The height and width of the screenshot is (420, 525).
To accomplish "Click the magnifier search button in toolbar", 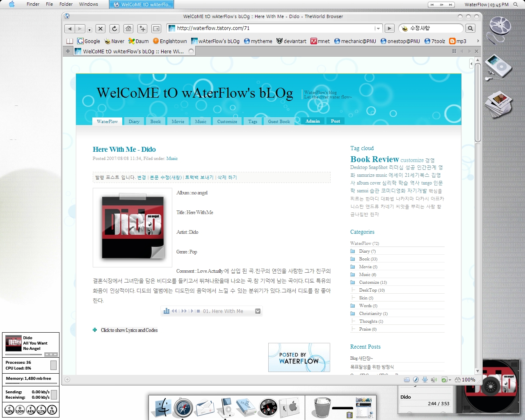I will [x=470, y=28].
